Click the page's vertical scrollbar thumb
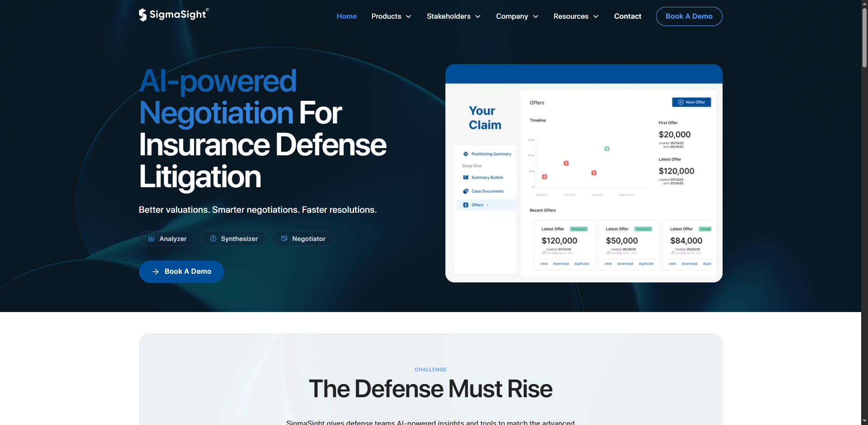 tap(864, 38)
